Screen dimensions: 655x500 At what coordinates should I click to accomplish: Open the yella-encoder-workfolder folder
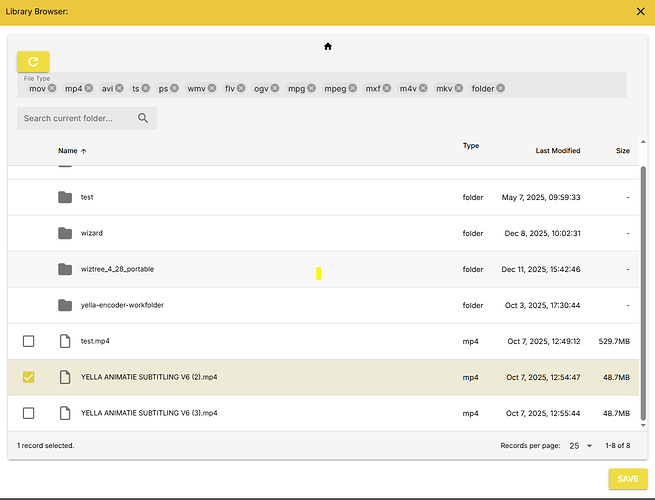point(122,305)
